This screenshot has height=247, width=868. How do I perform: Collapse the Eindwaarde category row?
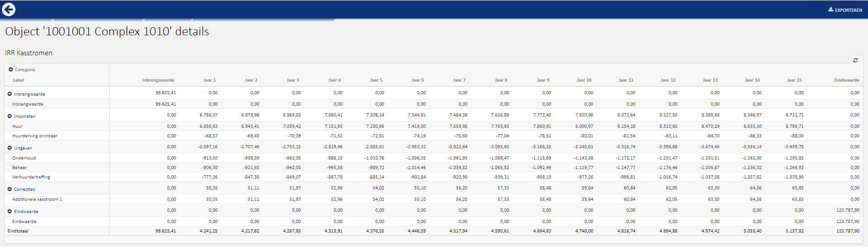click(10, 212)
